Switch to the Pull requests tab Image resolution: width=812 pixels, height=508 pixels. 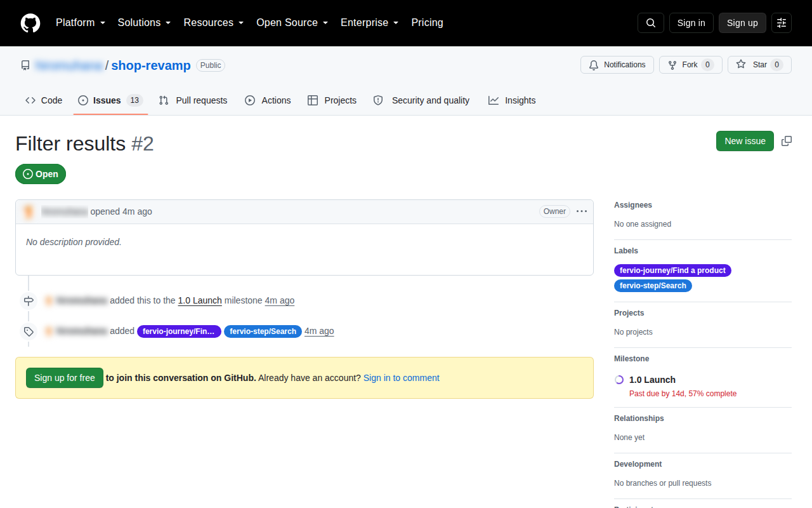click(193, 100)
